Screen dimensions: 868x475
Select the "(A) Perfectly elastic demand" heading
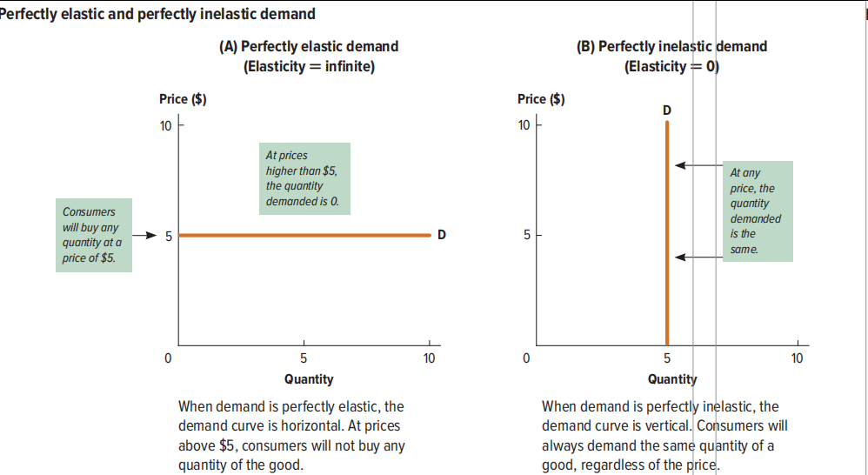click(309, 46)
